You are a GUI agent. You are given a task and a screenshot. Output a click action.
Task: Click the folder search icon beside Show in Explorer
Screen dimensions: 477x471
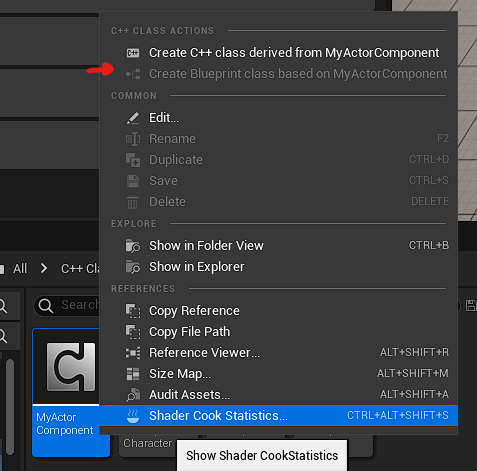(133, 267)
